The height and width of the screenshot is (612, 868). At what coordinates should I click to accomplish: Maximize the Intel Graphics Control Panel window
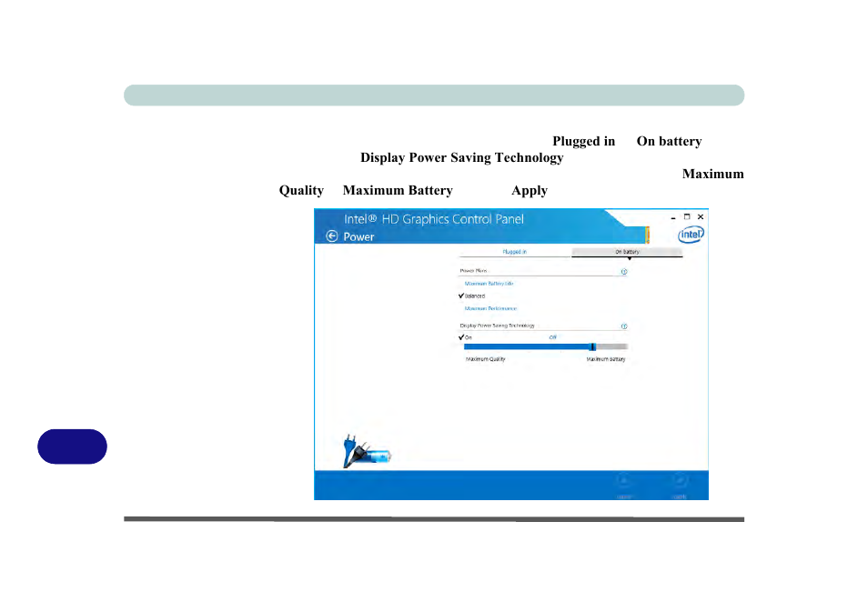[x=687, y=217]
